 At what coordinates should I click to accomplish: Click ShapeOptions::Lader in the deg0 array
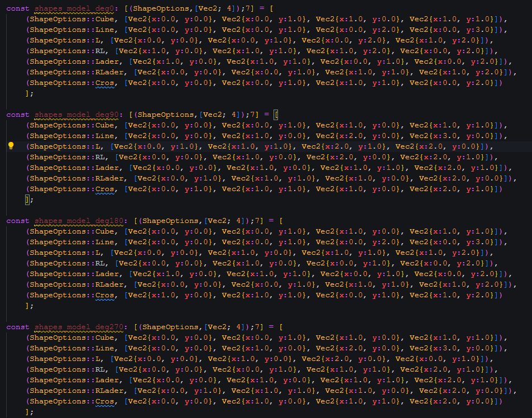click(x=74, y=62)
